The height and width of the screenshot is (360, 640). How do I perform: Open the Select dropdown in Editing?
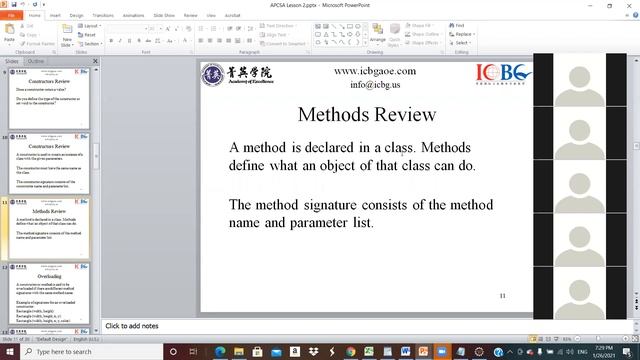coord(460,42)
